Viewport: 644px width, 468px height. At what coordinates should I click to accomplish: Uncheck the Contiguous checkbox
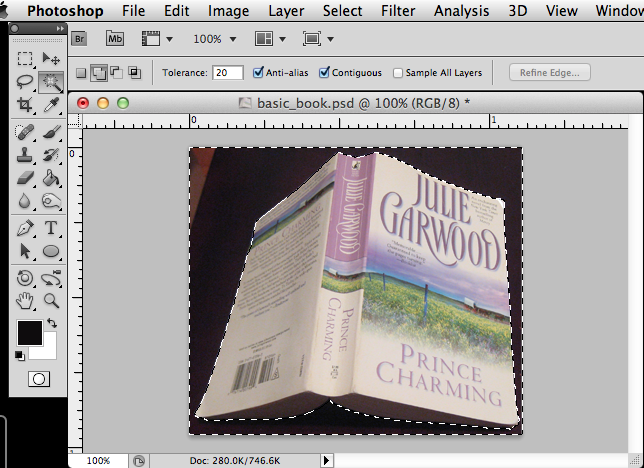point(324,73)
